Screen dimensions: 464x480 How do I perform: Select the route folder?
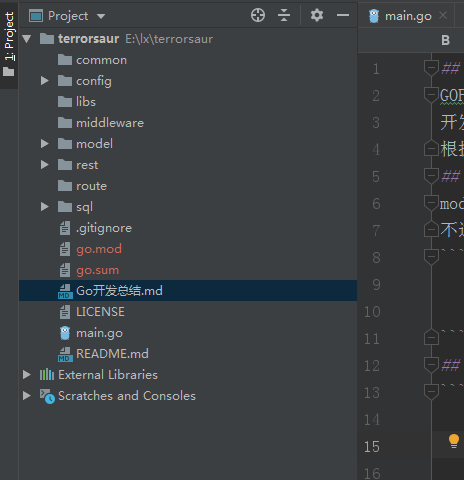[188, 186]
